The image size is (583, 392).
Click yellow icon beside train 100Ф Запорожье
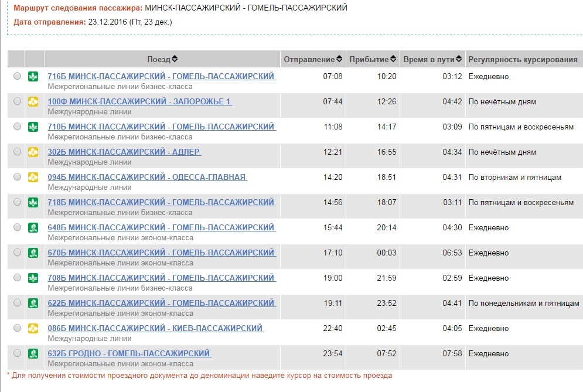pyautogui.click(x=34, y=101)
